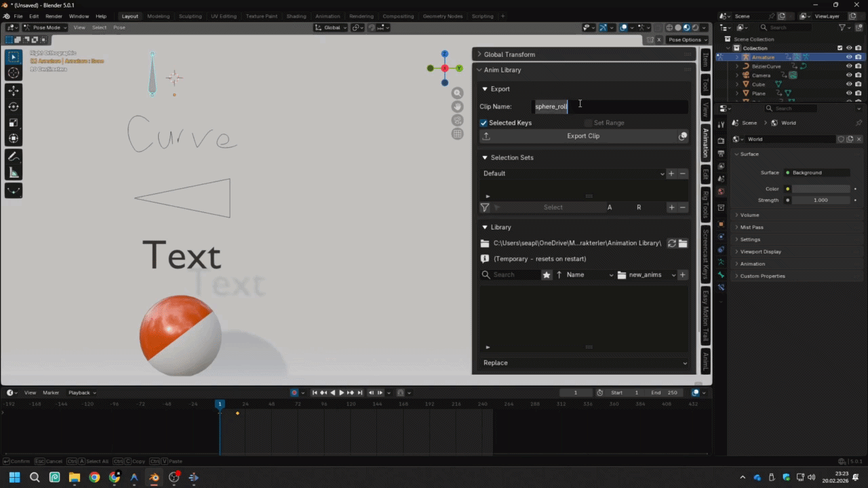The height and width of the screenshot is (488, 868).
Task: Activate the Scale tool
Action: click(x=14, y=123)
